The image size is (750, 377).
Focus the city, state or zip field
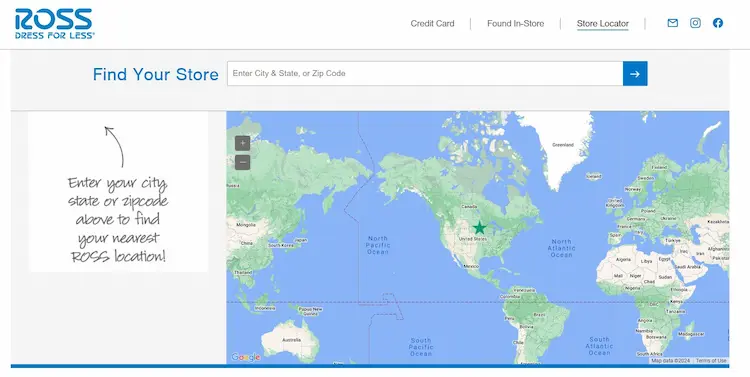[425, 74]
